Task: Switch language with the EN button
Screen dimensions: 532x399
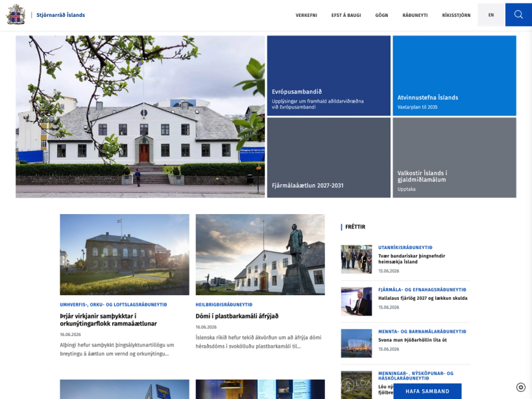Action: tap(491, 15)
